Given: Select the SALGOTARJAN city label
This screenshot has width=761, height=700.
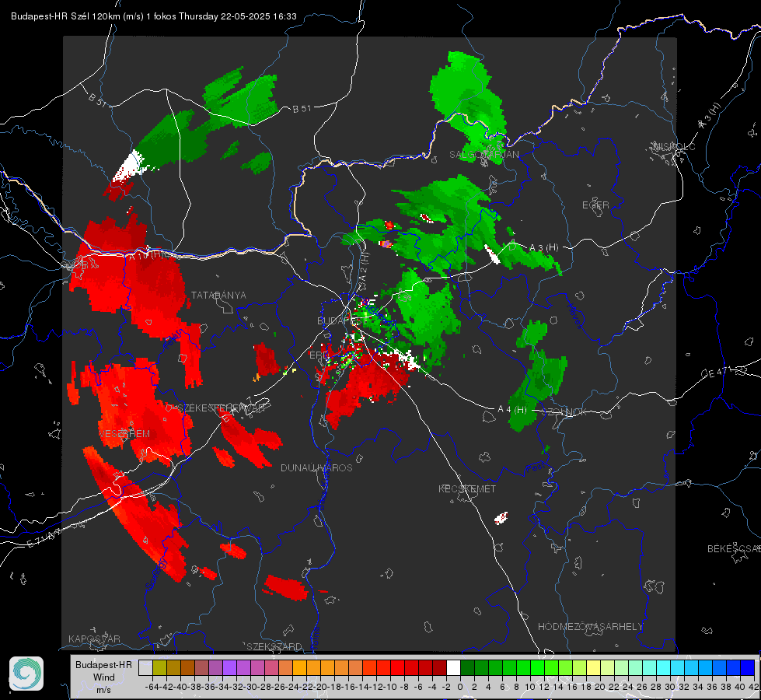Looking at the screenshot, I should coord(483,155).
